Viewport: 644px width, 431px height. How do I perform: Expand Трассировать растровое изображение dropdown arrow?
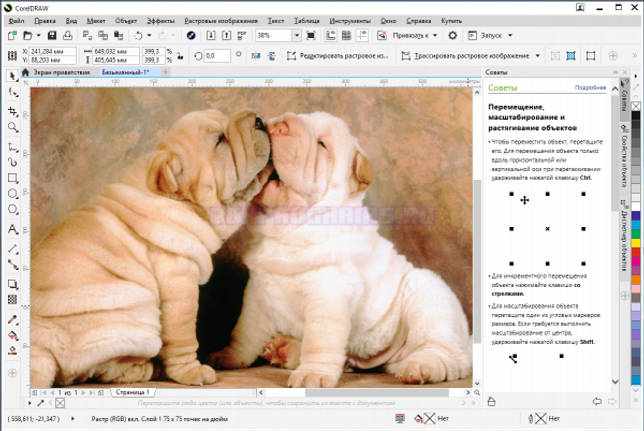[538, 56]
